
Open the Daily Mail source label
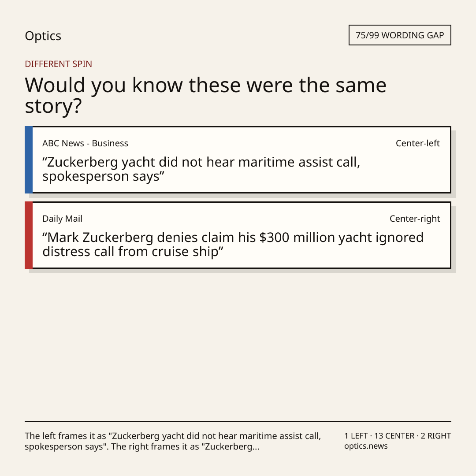[x=62, y=219]
